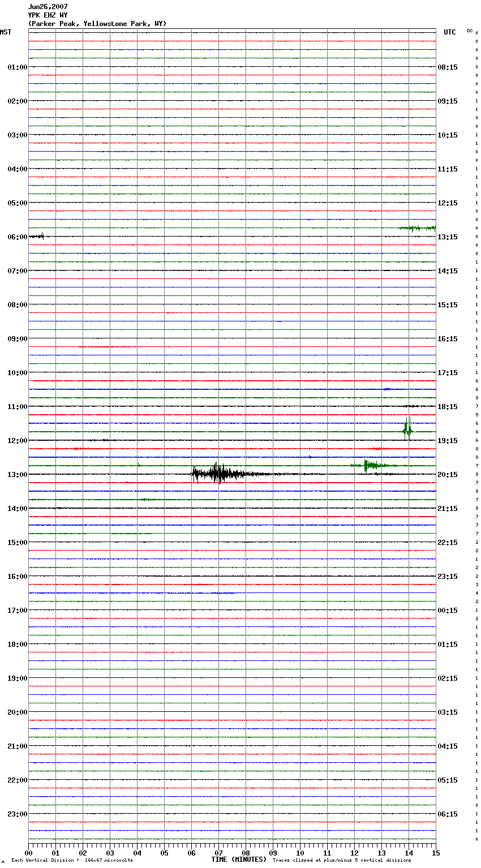Click the Parker Peak, Yellowstone Park location label
The image size is (481, 868).
click(97, 24)
